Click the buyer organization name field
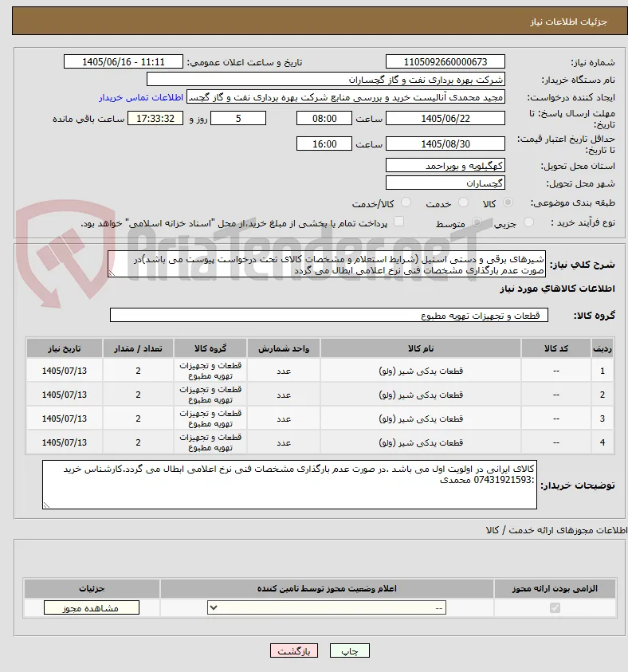Screen dimensions: 628x672 (326, 80)
